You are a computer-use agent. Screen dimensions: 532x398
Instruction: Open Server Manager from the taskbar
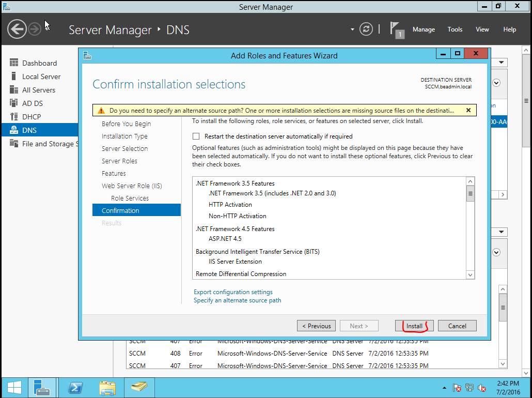[x=42, y=388]
